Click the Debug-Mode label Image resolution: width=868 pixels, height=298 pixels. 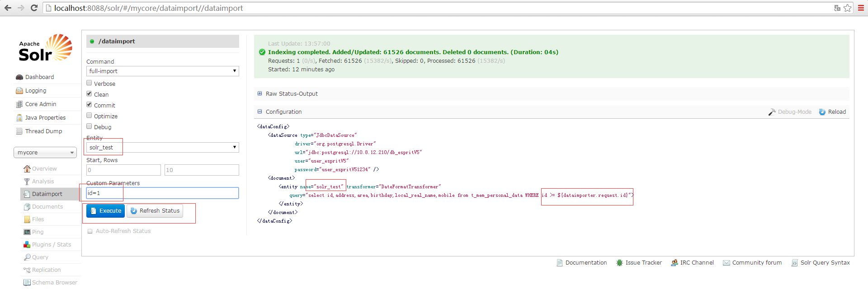pyautogui.click(x=795, y=112)
